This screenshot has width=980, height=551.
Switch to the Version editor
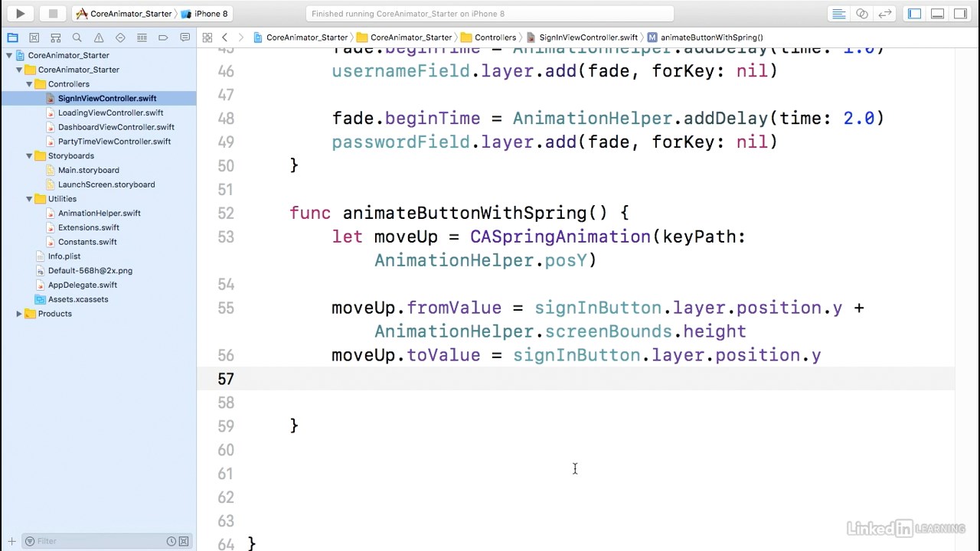(885, 14)
